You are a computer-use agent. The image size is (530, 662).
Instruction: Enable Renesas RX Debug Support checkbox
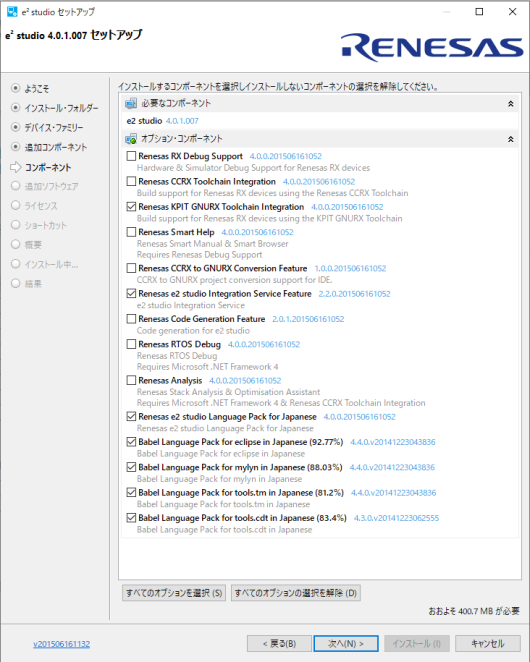(131, 156)
